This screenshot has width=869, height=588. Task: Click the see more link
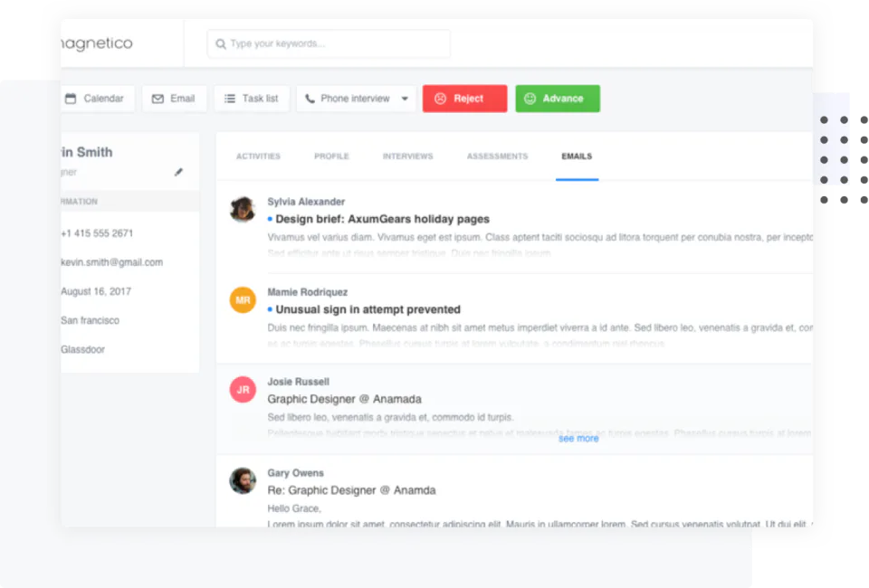[x=578, y=439]
